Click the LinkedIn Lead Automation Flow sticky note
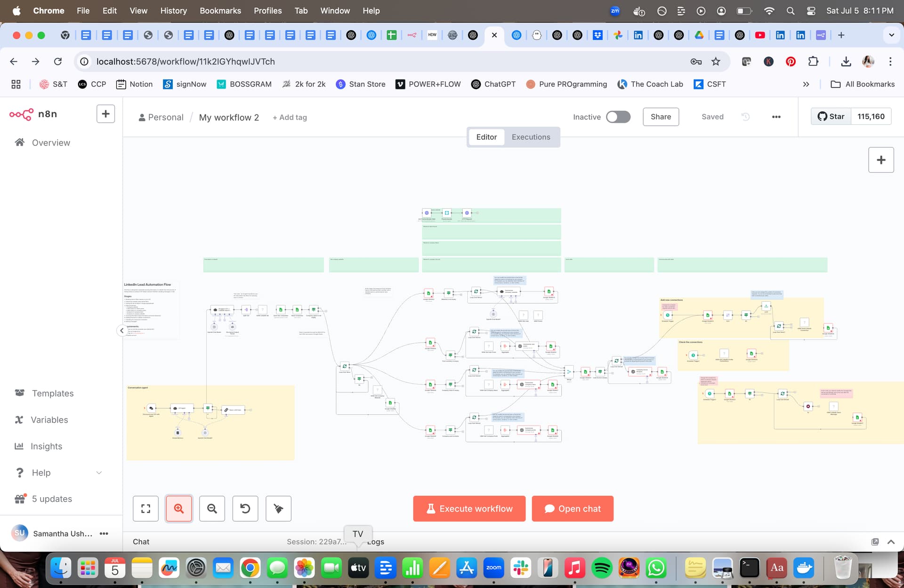Screen dimensions: 904x588 click(x=151, y=310)
